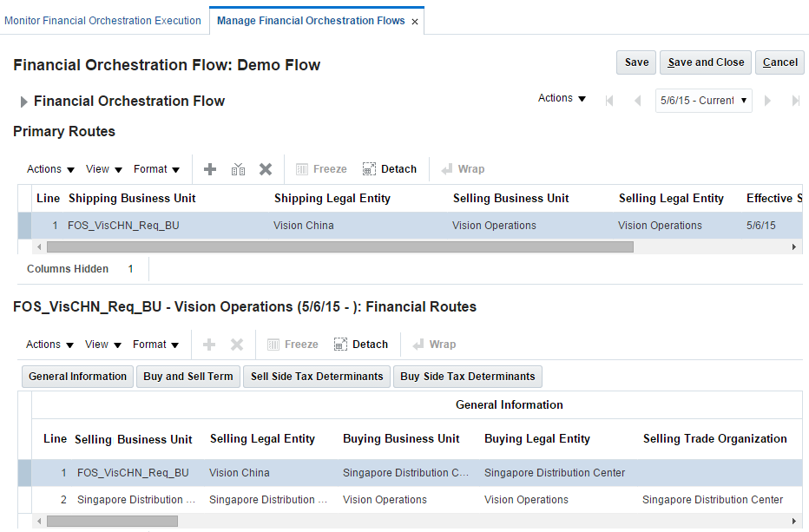Switch to Monitor Financial Orchestration Execution tab

click(104, 20)
